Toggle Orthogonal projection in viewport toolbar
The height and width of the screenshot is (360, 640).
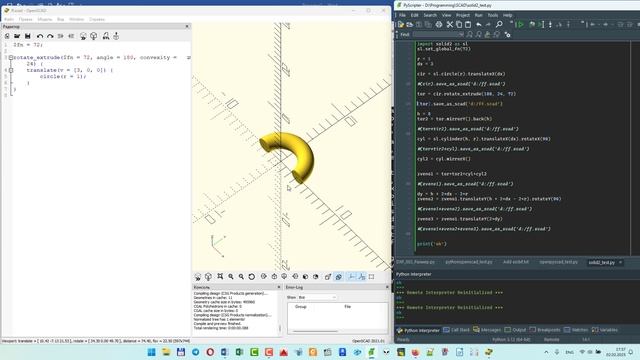(338, 277)
